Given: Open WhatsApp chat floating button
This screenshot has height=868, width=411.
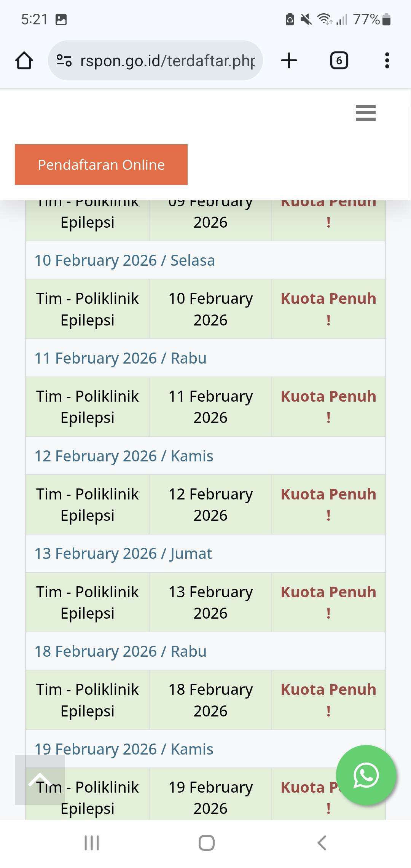Looking at the screenshot, I should click(366, 775).
